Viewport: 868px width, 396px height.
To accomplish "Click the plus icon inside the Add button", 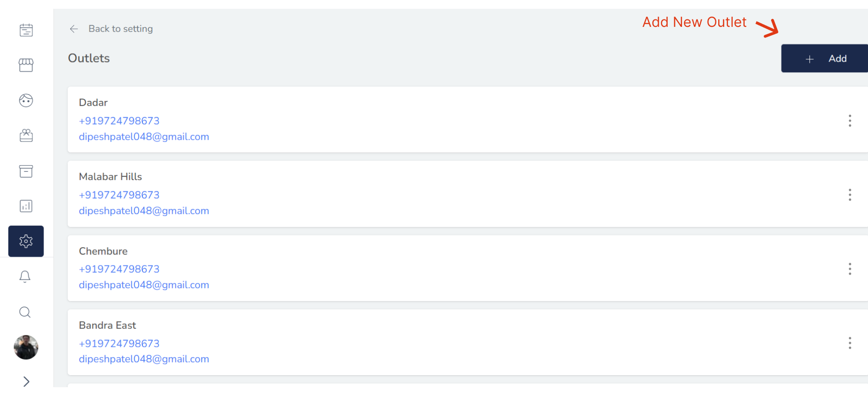I will [x=810, y=59].
